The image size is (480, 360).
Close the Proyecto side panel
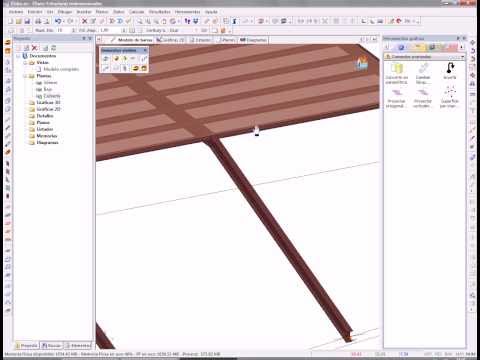pyautogui.click(x=90, y=38)
